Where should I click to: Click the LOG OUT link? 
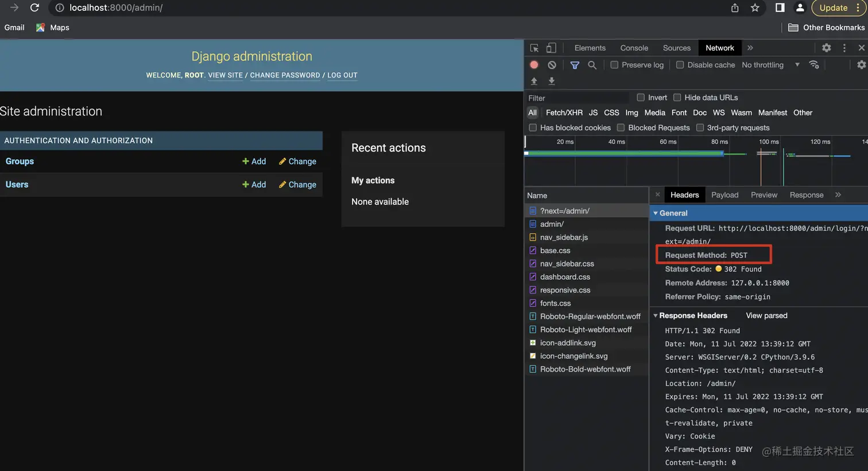point(342,75)
